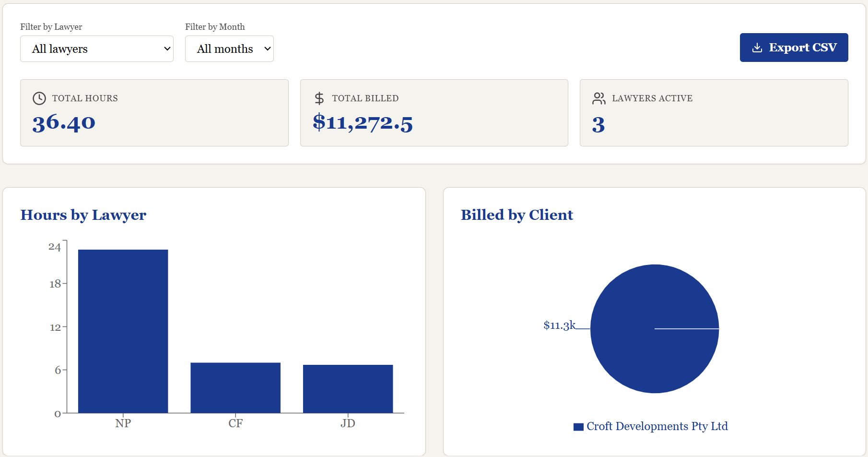Click the Lawyers Active card showing 3
The height and width of the screenshot is (457, 868).
point(714,113)
